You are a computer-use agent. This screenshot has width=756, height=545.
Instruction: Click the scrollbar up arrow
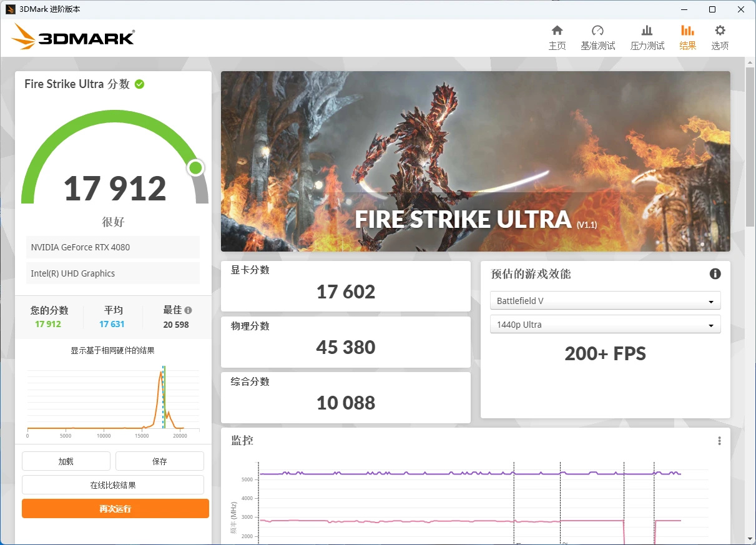pos(750,62)
